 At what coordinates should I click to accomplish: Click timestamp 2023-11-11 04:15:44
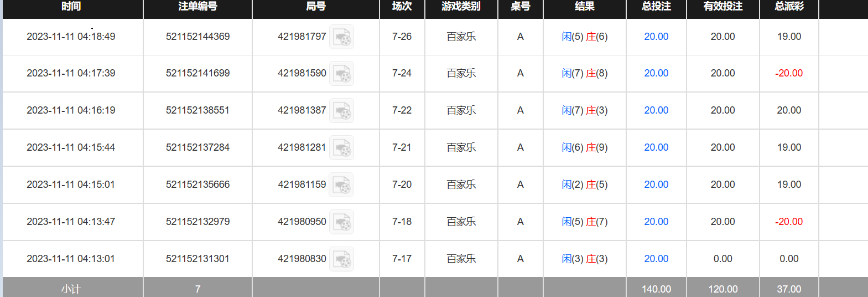tap(71, 147)
